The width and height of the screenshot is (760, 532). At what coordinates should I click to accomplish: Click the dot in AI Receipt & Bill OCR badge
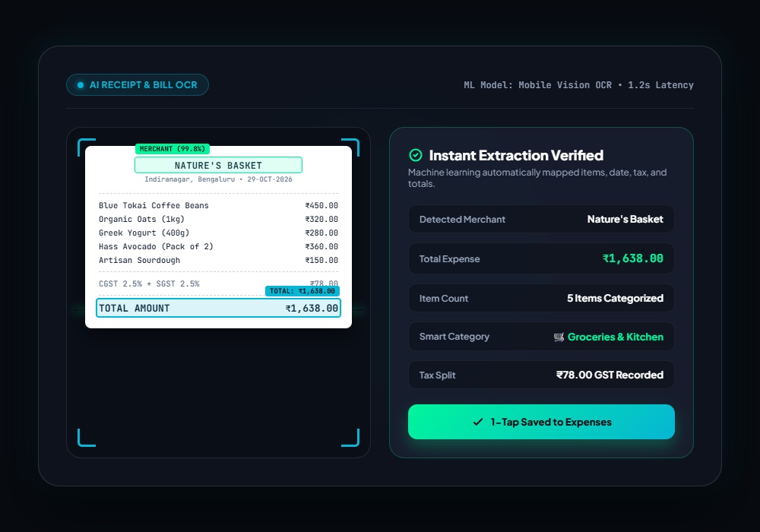click(x=81, y=85)
